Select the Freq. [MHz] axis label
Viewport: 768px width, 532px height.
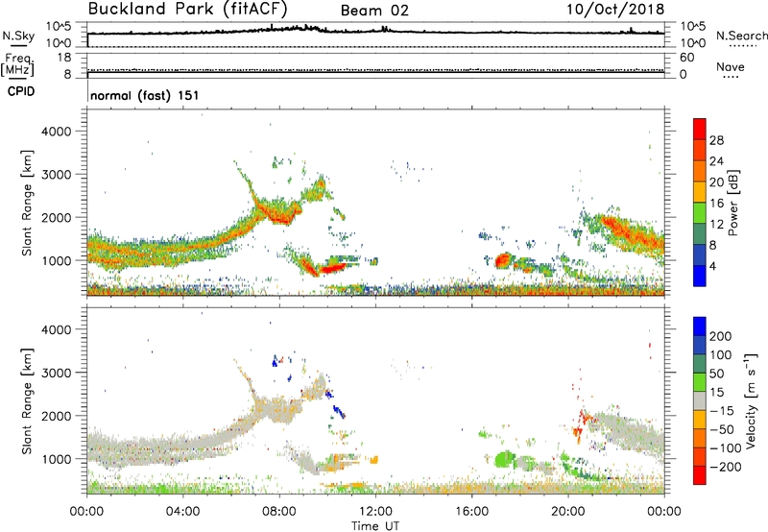click(x=17, y=65)
